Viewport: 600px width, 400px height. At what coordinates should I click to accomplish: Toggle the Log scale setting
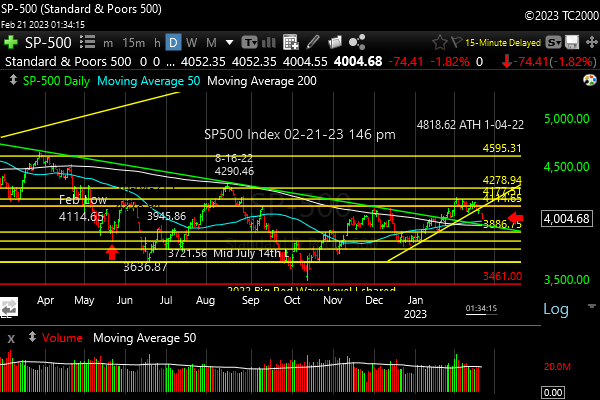coord(555,310)
